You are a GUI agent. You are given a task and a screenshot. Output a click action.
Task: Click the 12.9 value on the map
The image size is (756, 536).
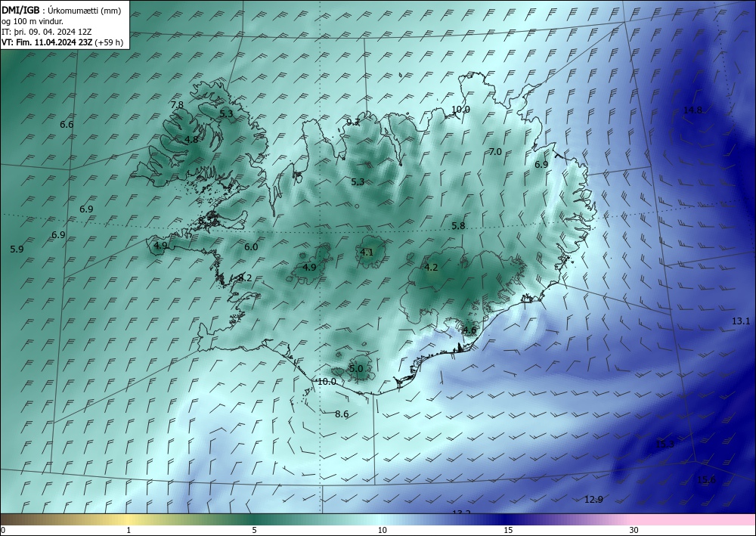pos(593,500)
